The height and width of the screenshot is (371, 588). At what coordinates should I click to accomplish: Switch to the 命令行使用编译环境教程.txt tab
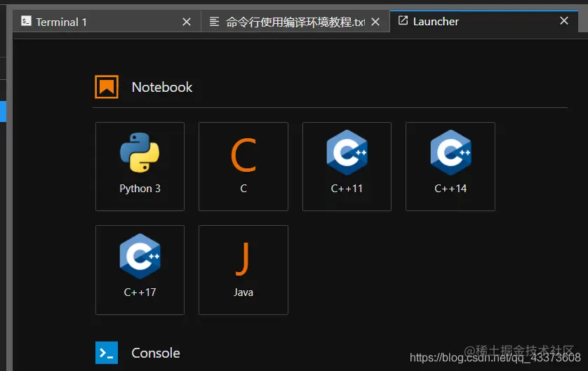tap(295, 22)
